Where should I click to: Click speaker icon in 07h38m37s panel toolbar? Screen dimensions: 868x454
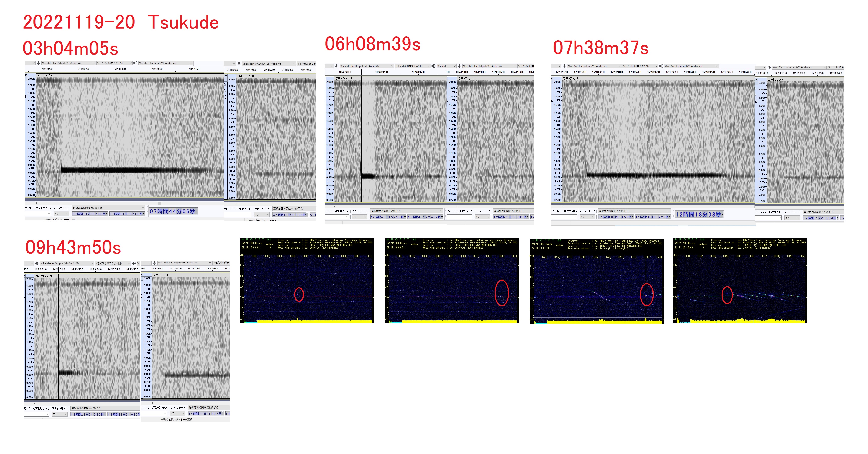[661, 66]
